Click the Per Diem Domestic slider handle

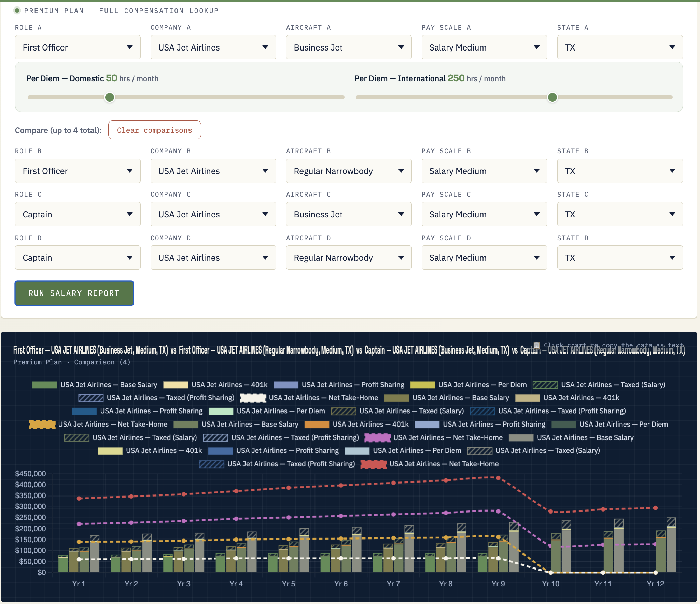tap(110, 97)
